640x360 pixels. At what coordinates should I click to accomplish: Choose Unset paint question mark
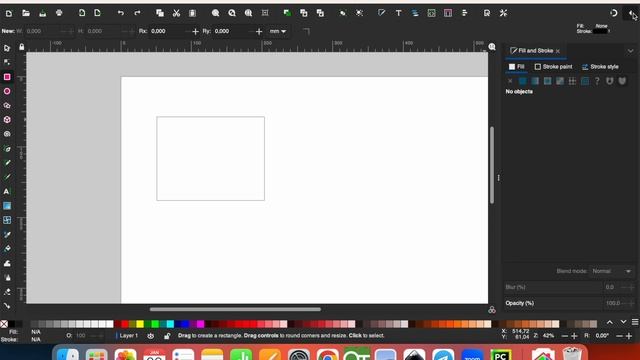597,81
